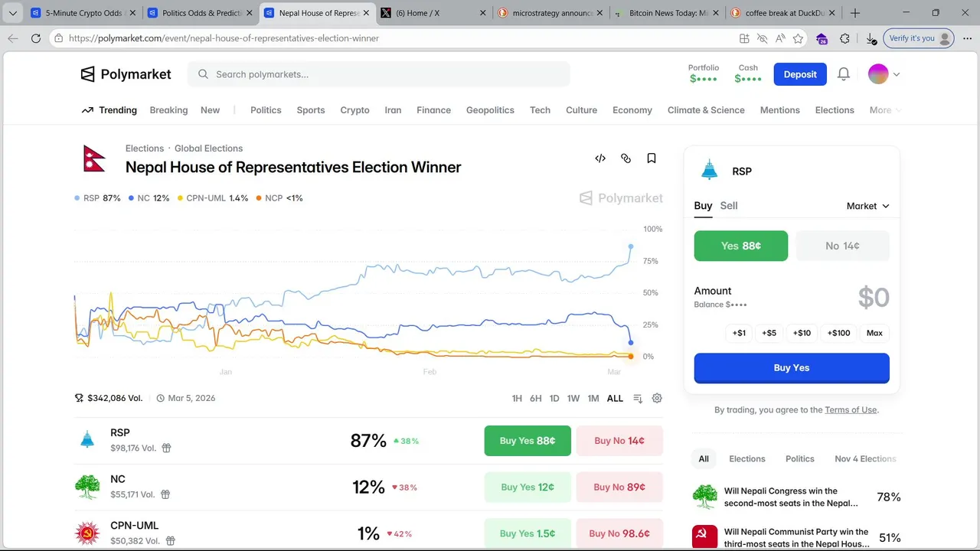Click the notifications bell icon
Screen dimensions: 980x551
(x=844, y=74)
